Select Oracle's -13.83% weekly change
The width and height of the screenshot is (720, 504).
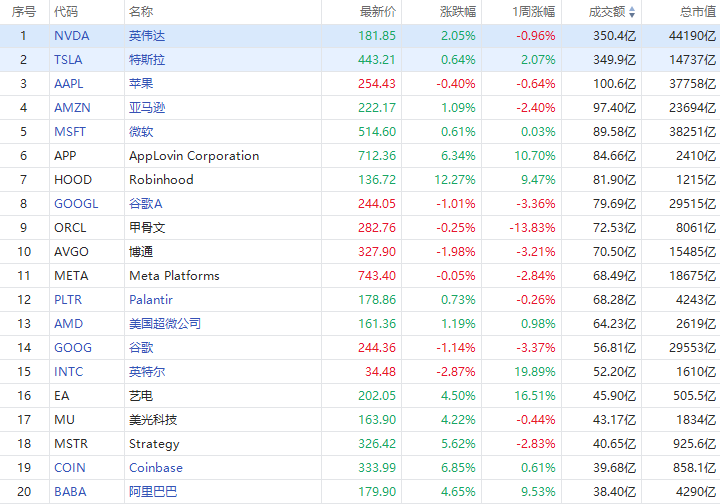532,228
